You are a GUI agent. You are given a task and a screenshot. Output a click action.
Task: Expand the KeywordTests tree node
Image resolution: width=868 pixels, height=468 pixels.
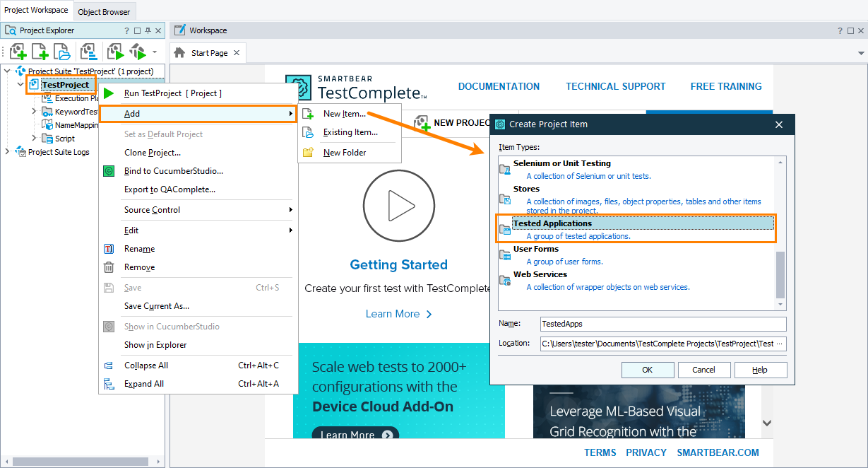(x=33, y=111)
